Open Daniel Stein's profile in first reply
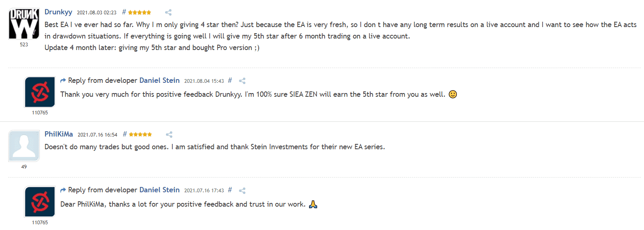Screen dimensions: 644x230 pos(159,80)
